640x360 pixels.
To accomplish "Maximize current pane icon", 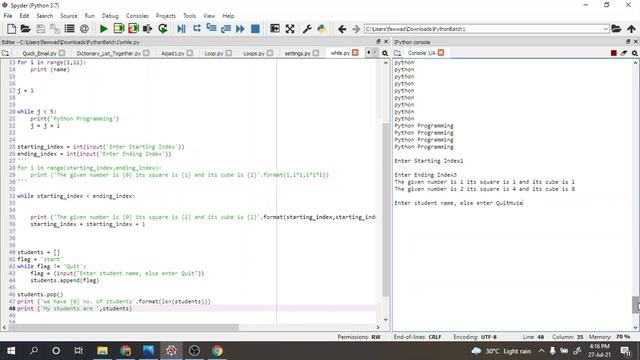I will 275,29.
